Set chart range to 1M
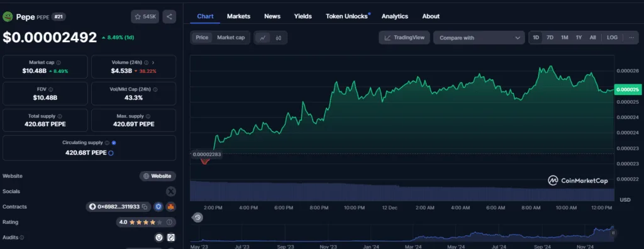644x249 pixels. 565,37
